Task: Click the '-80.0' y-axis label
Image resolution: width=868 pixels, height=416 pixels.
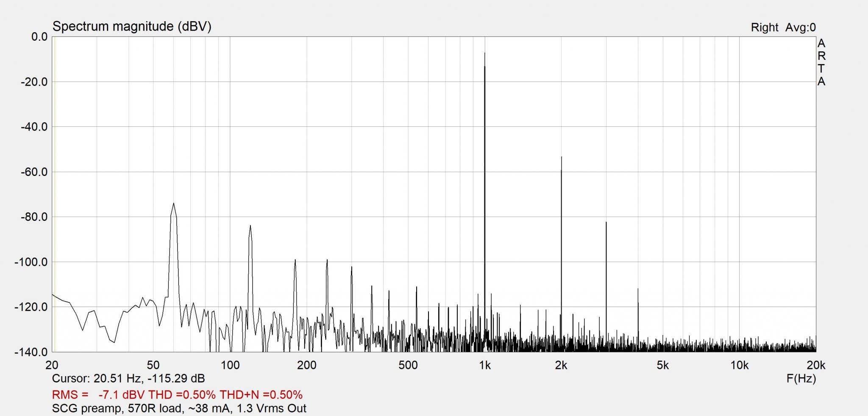Action: click(34, 217)
